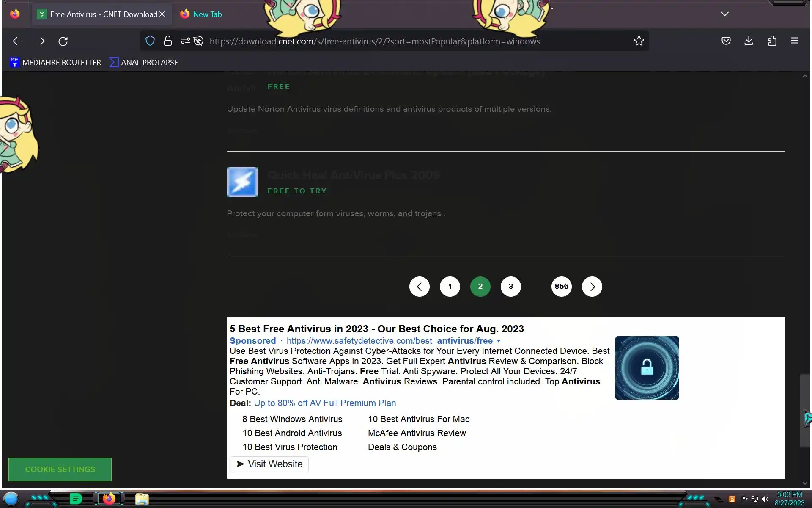This screenshot has width=812, height=508.
Task: Open the Downloads panel icon
Action: [749, 41]
